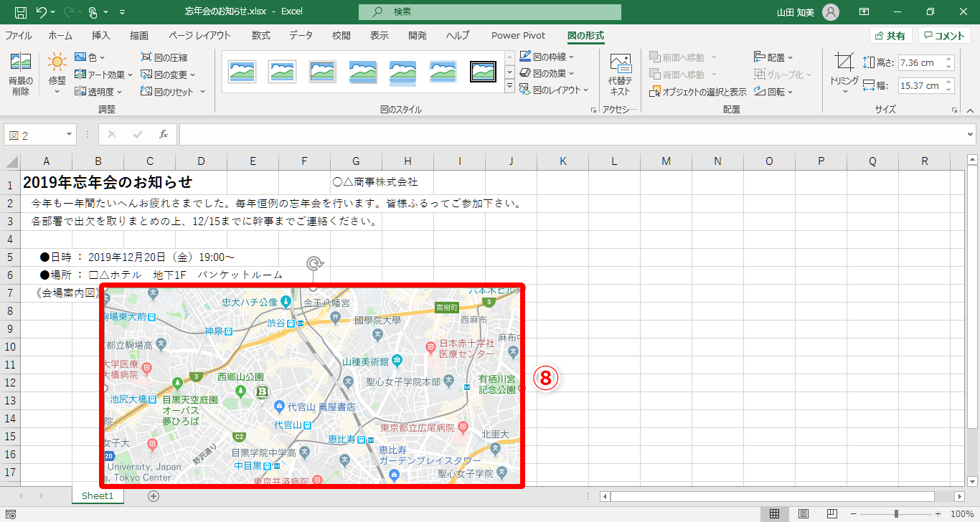This screenshot has height=522, width=980.
Task: Open the コメント (Comments) panel
Action: 943,35
